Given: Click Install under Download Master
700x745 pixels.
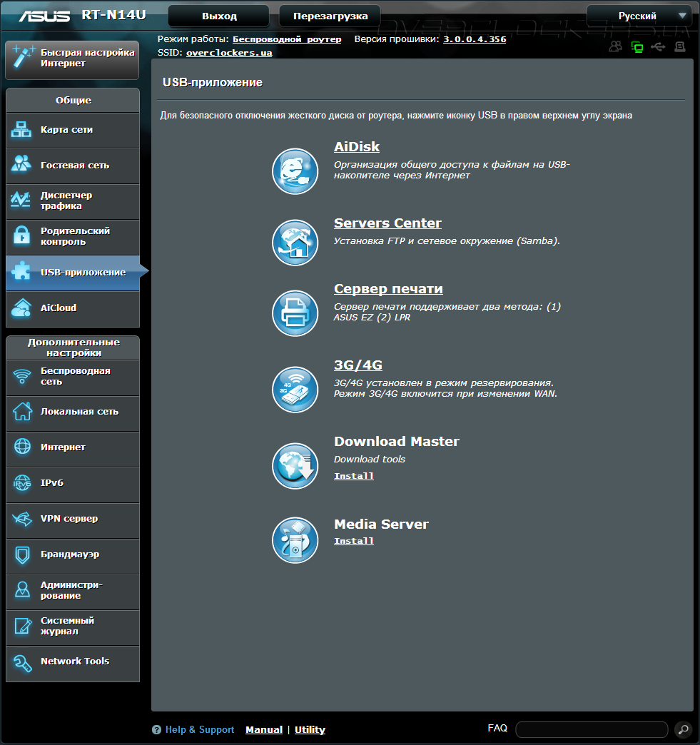Looking at the screenshot, I should (353, 475).
